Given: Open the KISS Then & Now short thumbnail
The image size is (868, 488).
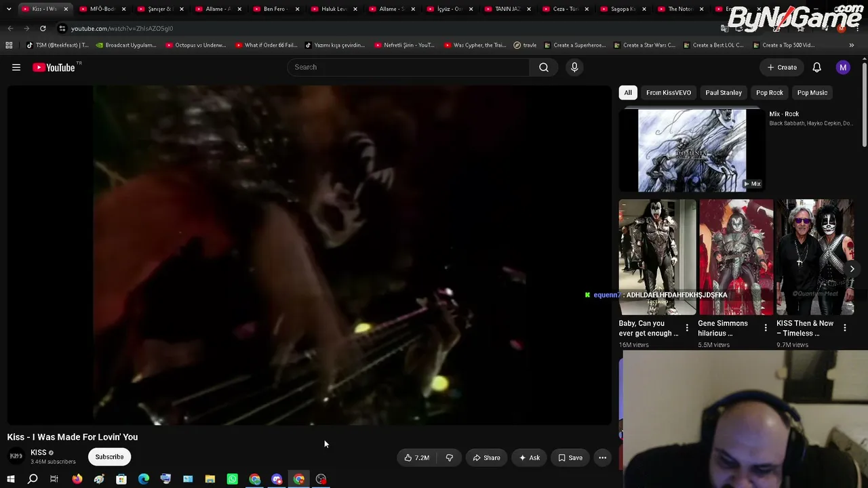Looking at the screenshot, I should tap(815, 257).
